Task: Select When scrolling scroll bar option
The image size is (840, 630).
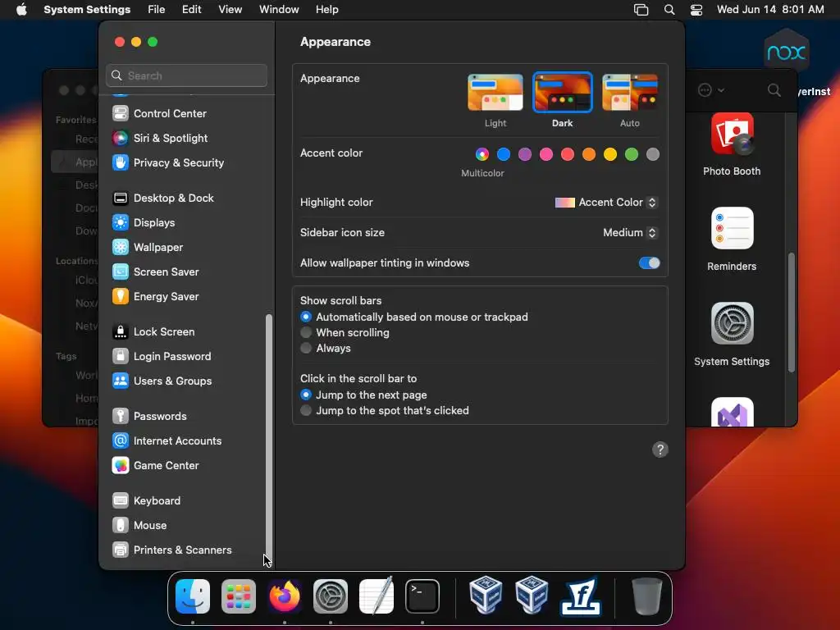Action: 306,333
